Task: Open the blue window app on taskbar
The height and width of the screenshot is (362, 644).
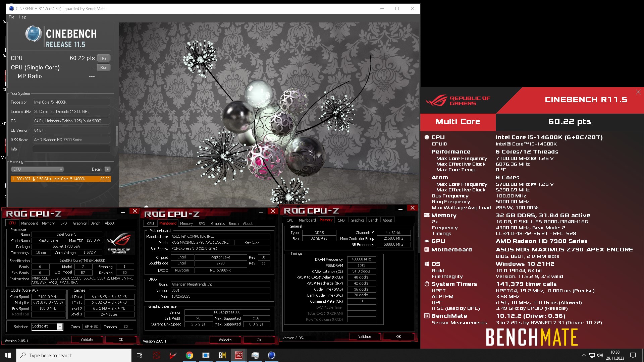Action: pos(206,355)
